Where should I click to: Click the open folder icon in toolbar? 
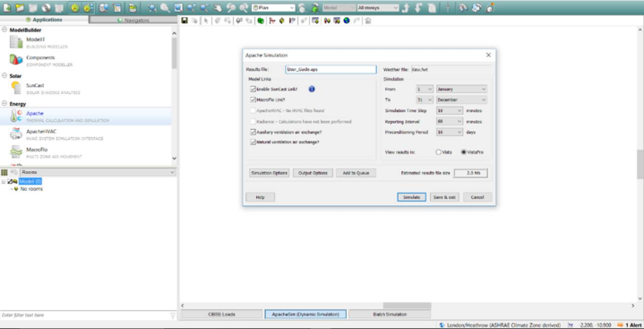20,8
